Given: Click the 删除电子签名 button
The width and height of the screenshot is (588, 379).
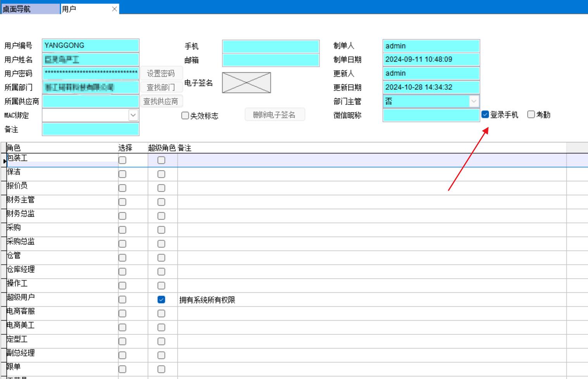Looking at the screenshot, I should pos(274,115).
